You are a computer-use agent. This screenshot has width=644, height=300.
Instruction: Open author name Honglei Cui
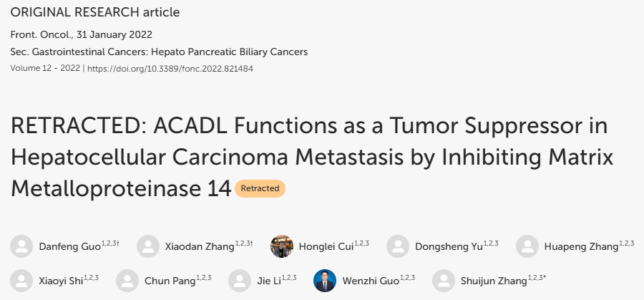[326, 246]
